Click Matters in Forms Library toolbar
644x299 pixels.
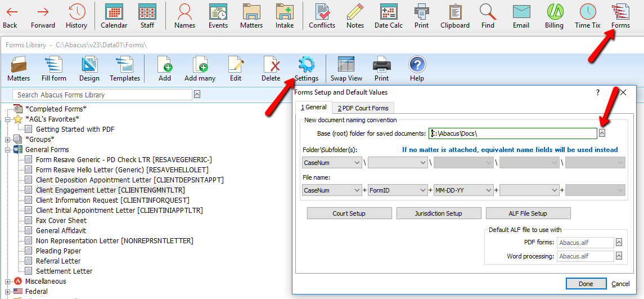pos(19,69)
